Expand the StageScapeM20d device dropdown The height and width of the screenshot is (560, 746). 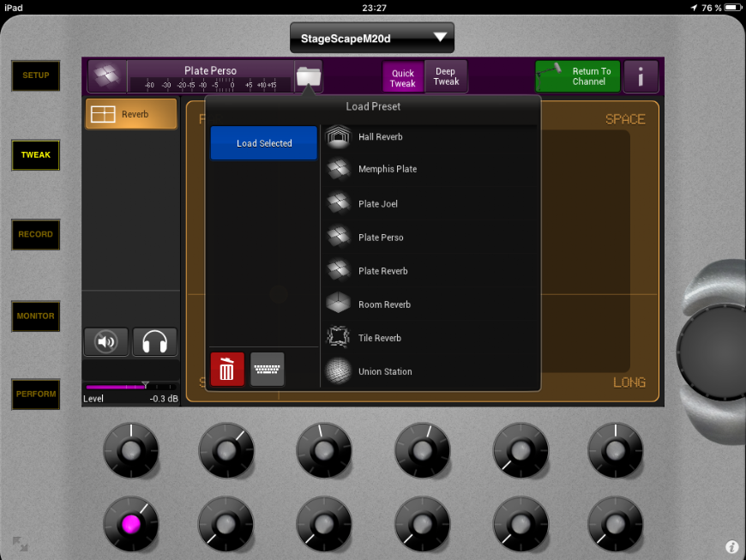coord(372,38)
